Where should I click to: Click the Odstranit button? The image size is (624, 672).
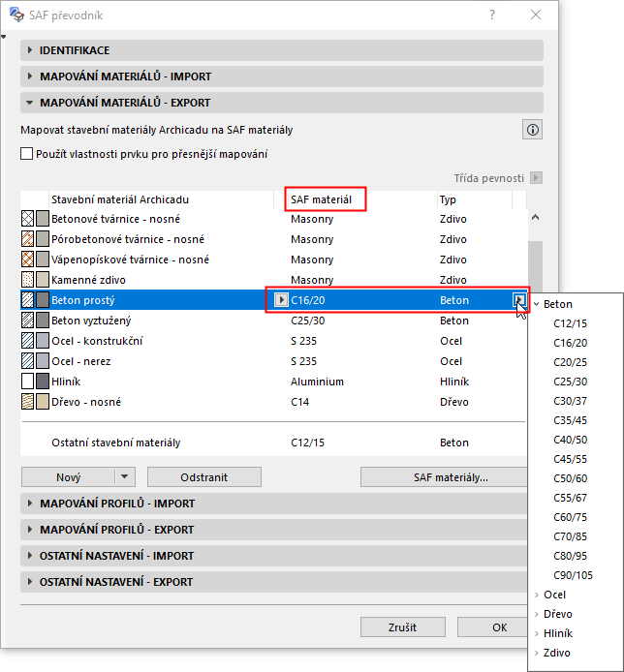204,477
